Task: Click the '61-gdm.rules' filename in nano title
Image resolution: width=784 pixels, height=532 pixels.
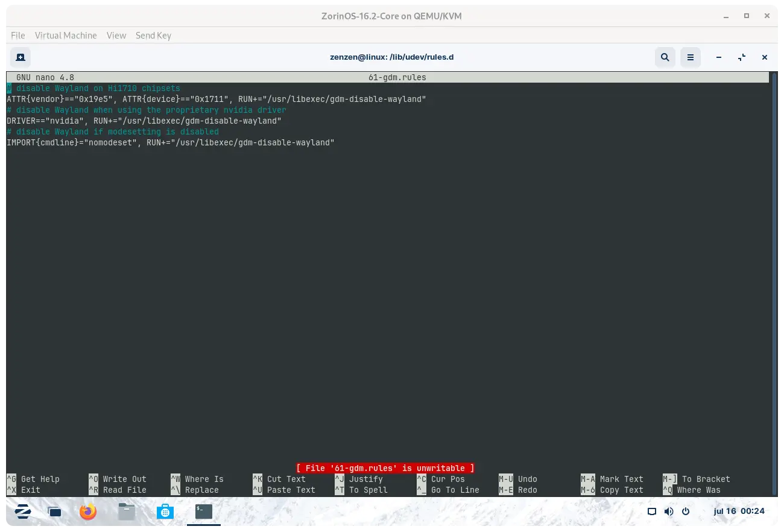Action: (397, 77)
